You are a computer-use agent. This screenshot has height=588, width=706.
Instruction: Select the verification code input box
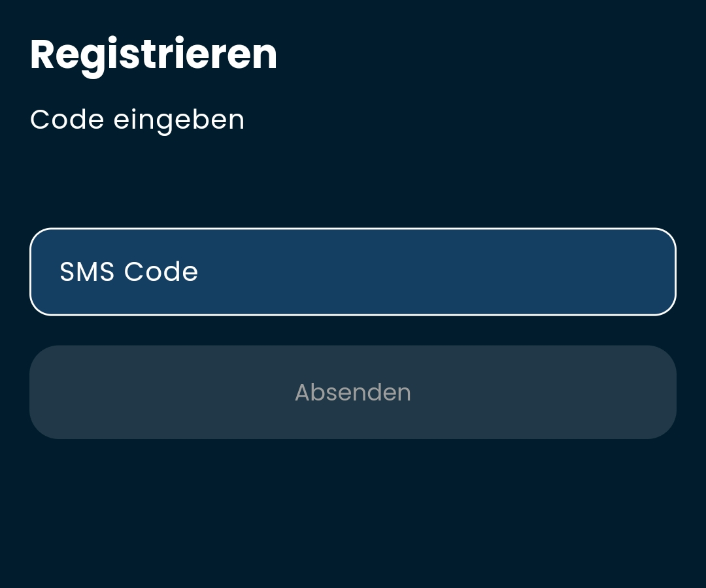tap(353, 272)
